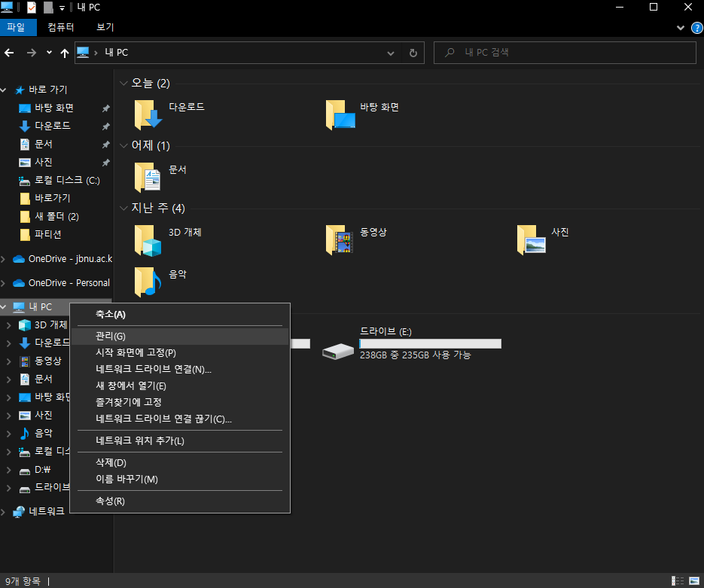This screenshot has width=704, height=588.
Task: Click the new folder icon in title bar
Action: pyautogui.click(x=48, y=8)
